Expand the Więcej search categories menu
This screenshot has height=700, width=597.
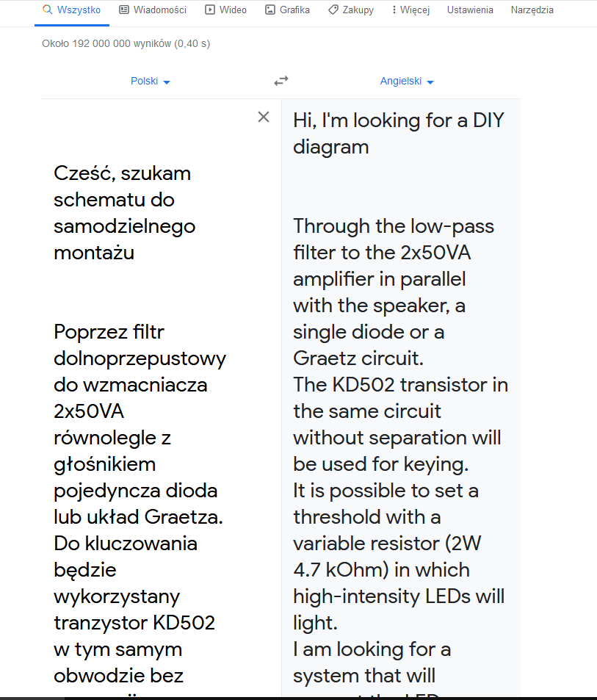tap(410, 10)
